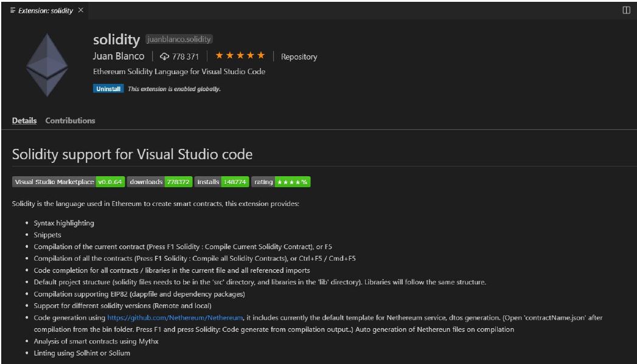Viewport: 637px width, 364px height.
Task: Open the Visual Studio Marketplace version badge
Action: pyautogui.click(x=68, y=182)
